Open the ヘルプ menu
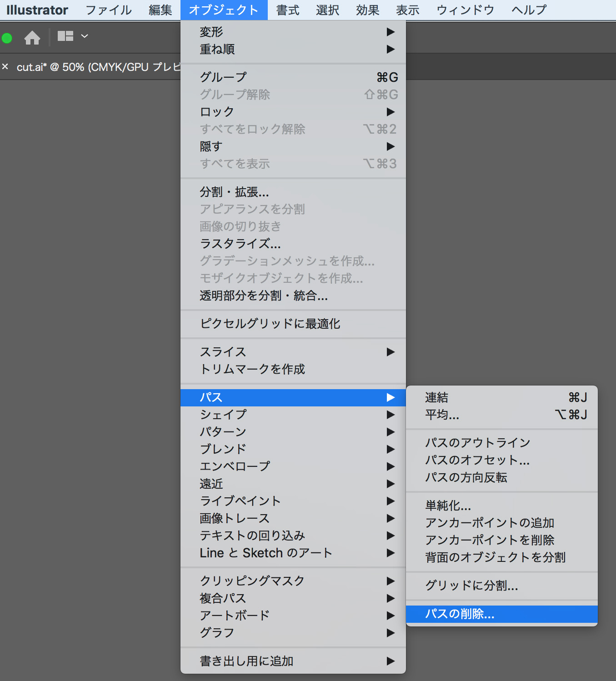The width and height of the screenshot is (616, 681). pyautogui.click(x=529, y=10)
